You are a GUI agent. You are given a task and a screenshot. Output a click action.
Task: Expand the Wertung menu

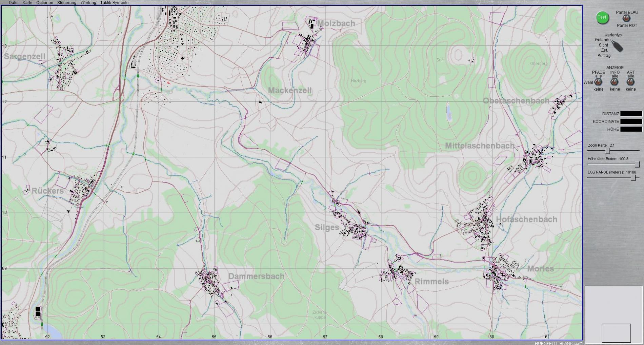[88, 3]
